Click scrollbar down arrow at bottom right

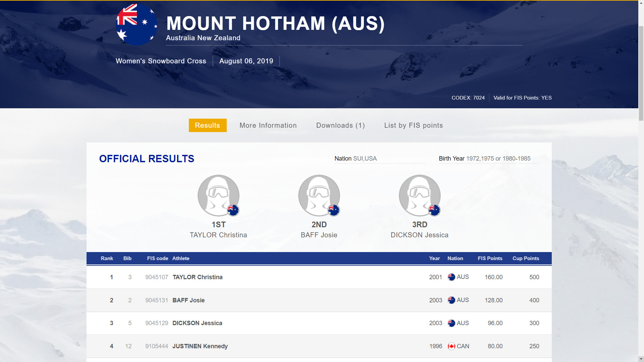coord(641,359)
